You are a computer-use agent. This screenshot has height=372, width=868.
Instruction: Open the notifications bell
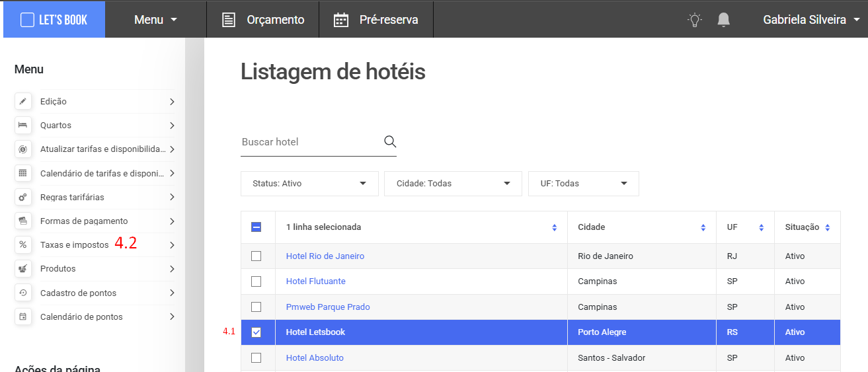click(724, 20)
